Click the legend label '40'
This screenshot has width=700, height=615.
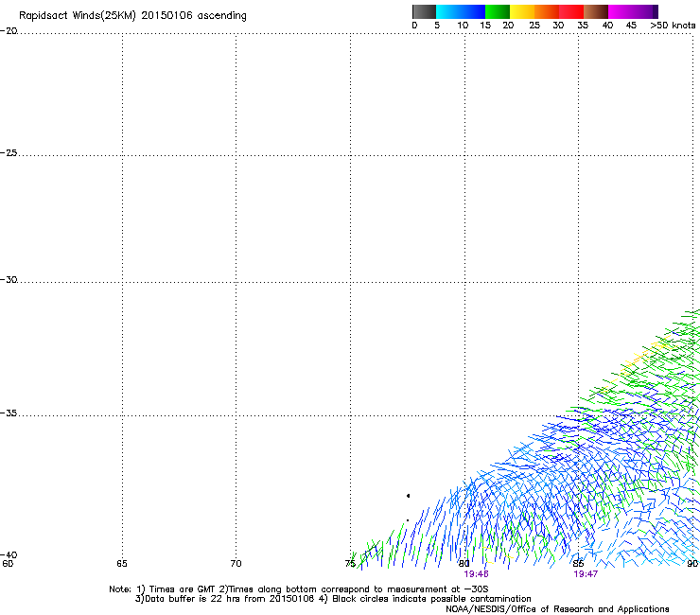click(x=607, y=26)
